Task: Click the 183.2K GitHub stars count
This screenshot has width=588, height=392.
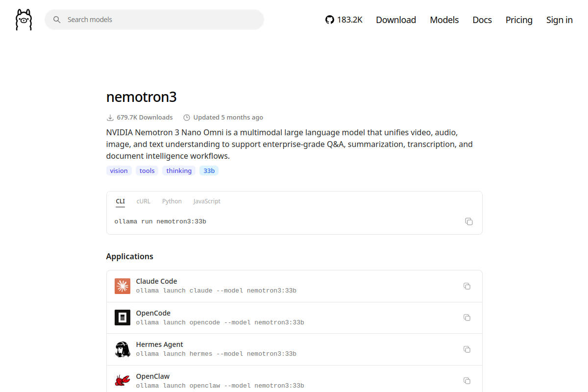Action: tap(350, 20)
